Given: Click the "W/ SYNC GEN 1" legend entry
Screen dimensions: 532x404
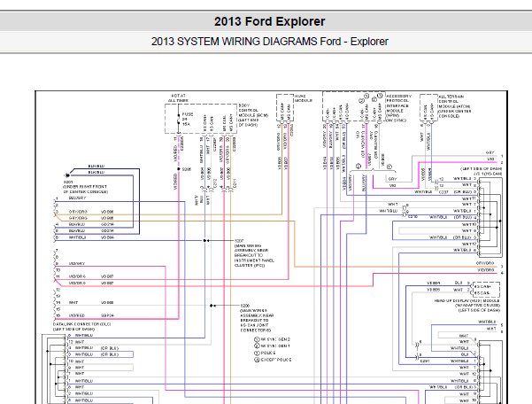Looking at the screenshot, I should tap(273, 346).
